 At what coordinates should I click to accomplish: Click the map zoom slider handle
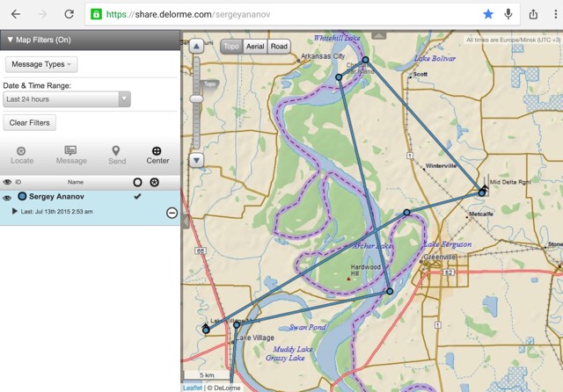coord(196,98)
